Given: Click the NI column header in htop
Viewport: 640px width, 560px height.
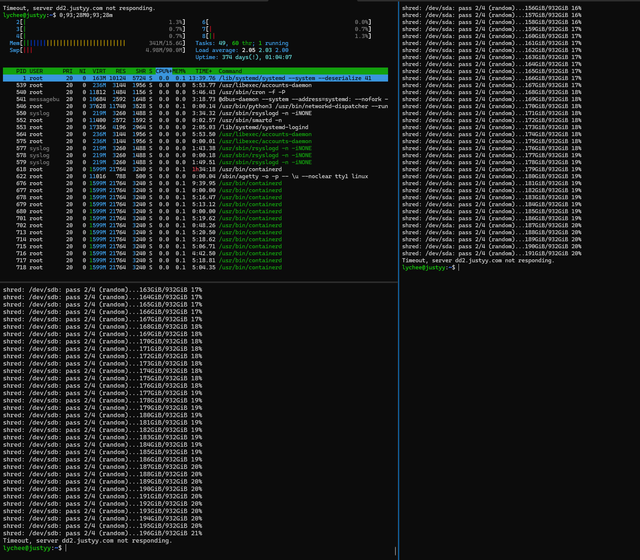Looking at the screenshot, I should click(x=82, y=71).
